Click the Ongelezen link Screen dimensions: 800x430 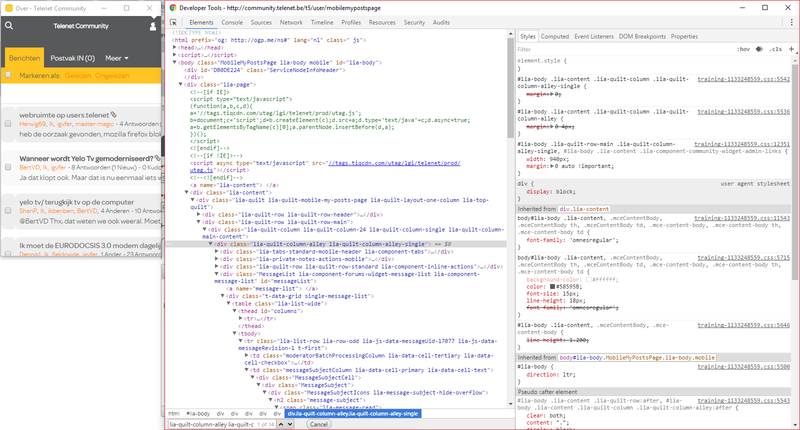[x=112, y=75]
